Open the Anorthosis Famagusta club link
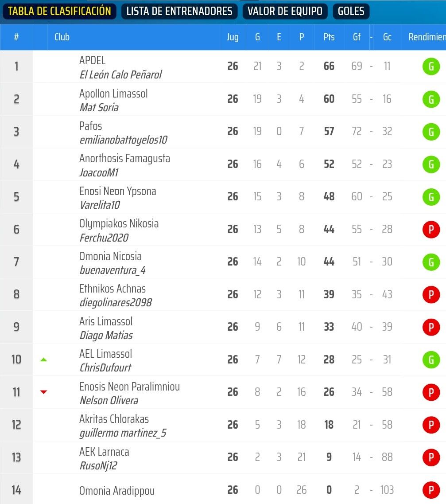 124,158
